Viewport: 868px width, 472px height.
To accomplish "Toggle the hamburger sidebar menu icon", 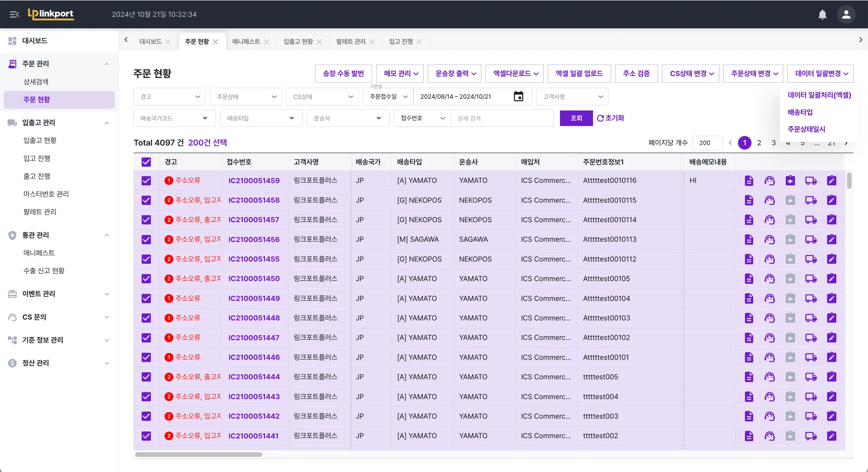I will pos(14,14).
